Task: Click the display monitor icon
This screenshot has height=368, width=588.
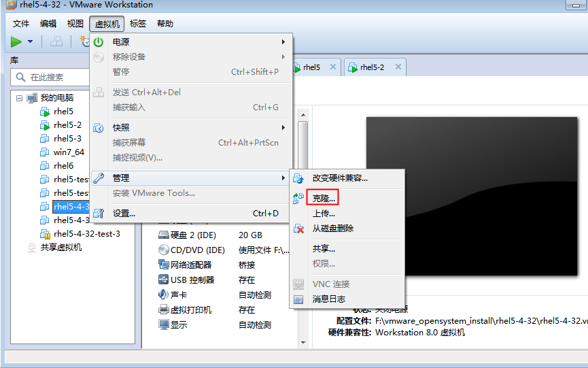Action: click(164, 325)
